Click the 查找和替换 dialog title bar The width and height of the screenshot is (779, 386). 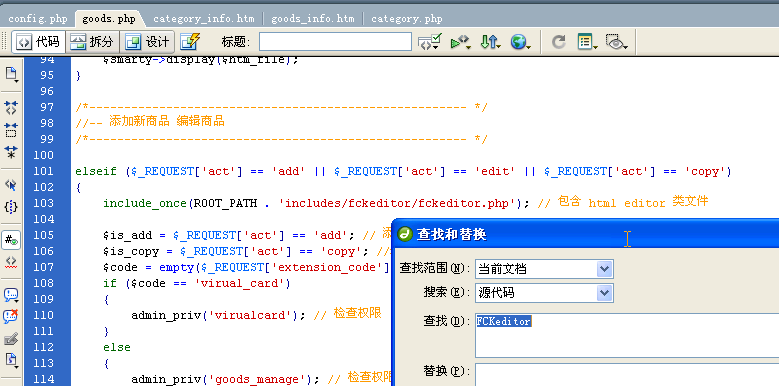[x=586, y=233]
